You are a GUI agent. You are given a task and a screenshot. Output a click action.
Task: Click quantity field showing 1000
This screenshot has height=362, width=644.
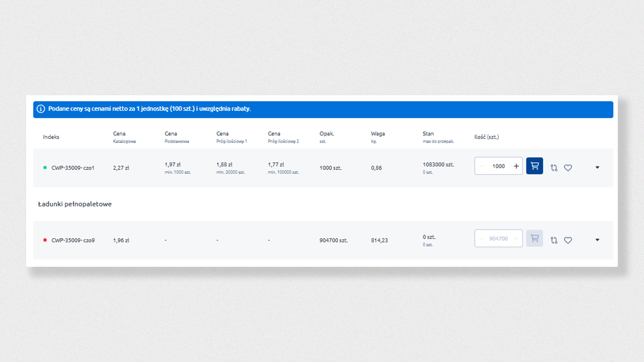pos(498,166)
